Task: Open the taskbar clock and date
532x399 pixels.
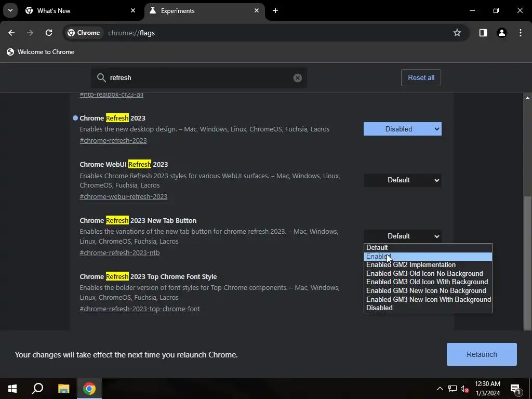Action: tap(487, 389)
